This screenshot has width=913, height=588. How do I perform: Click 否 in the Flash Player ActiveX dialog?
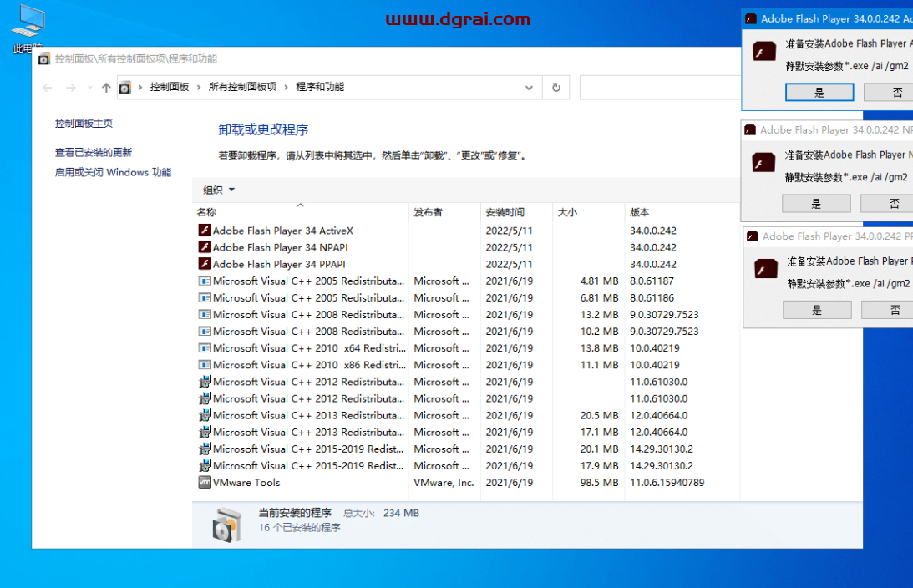tap(889, 93)
